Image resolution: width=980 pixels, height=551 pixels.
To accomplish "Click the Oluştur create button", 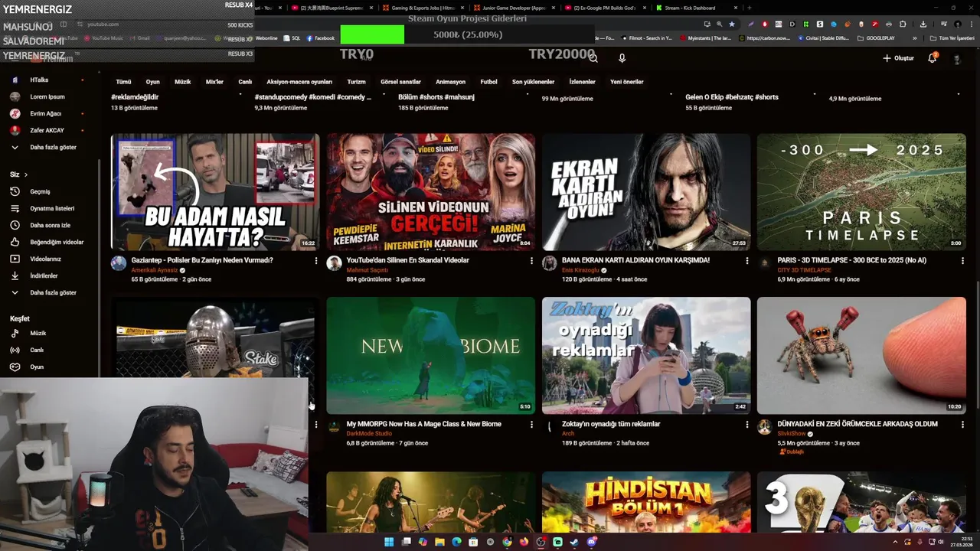I will [898, 58].
